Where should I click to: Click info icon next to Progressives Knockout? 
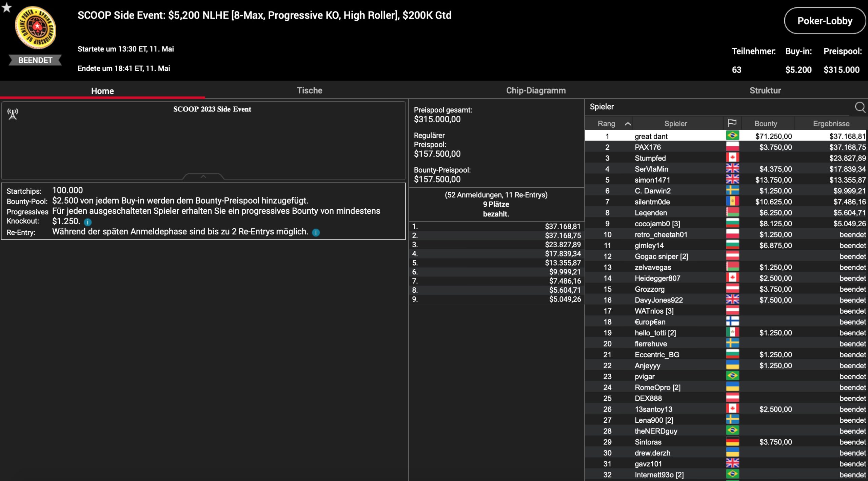coord(88,222)
